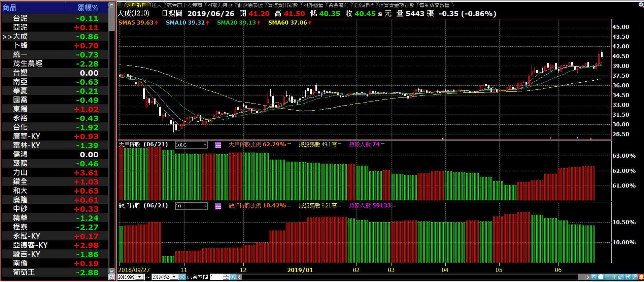Increase the 保留空間 spinner value

[226, 275]
